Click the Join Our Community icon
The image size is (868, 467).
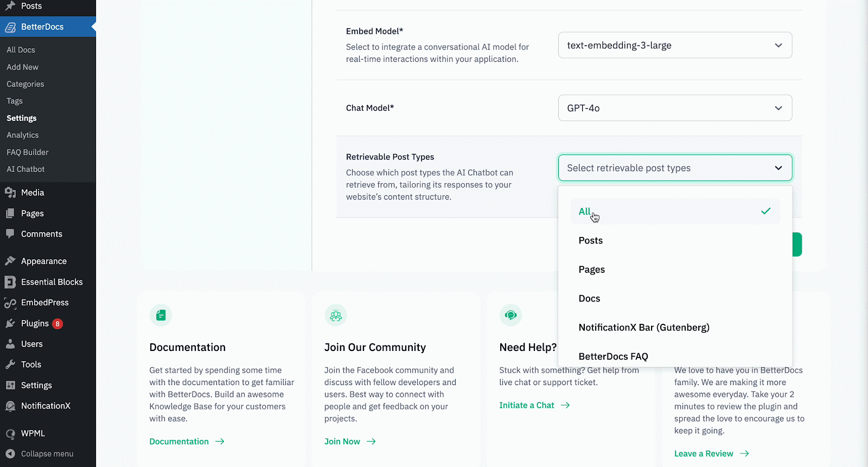(x=336, y=315)
